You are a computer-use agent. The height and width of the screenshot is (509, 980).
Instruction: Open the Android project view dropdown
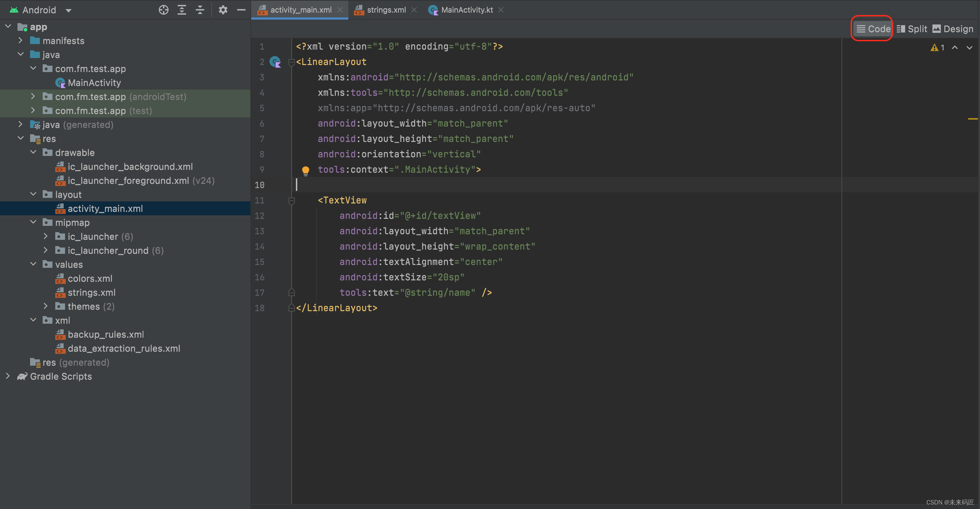[x=69, y=10]
